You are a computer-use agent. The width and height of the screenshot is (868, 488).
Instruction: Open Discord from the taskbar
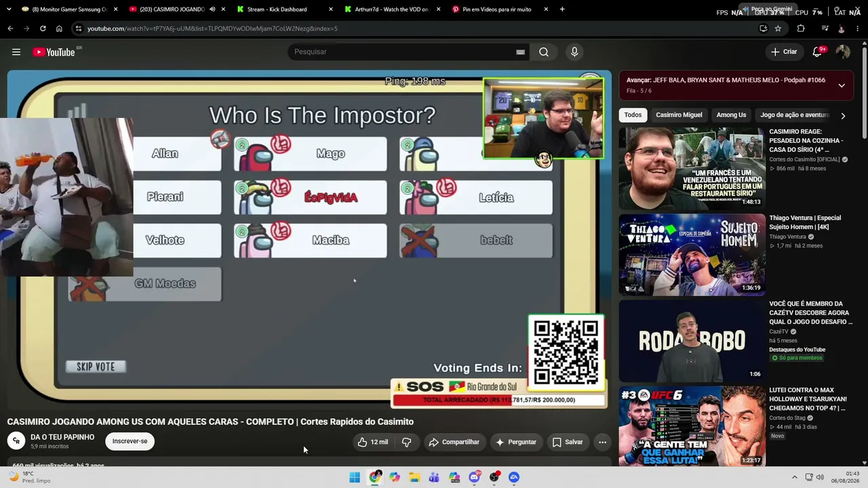pos(474,477)
